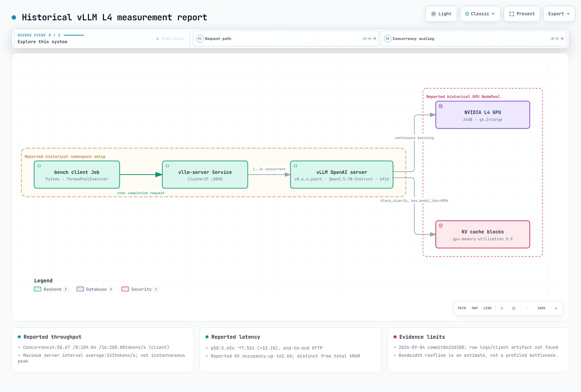
Task: Click the 'continuous batching' edge label
Action: pos(414,138)
